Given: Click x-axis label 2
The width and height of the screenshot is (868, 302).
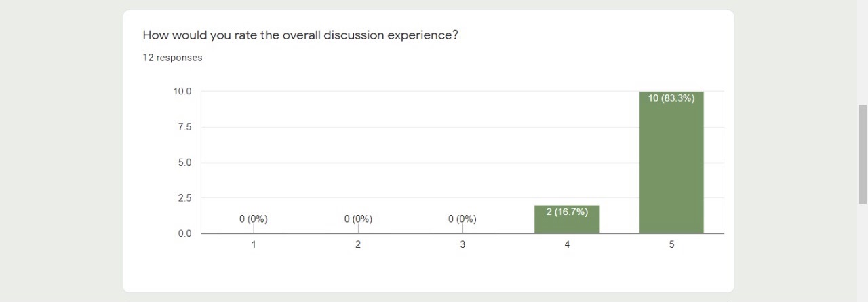Looking at the screenshot, I should click(358, 245).
